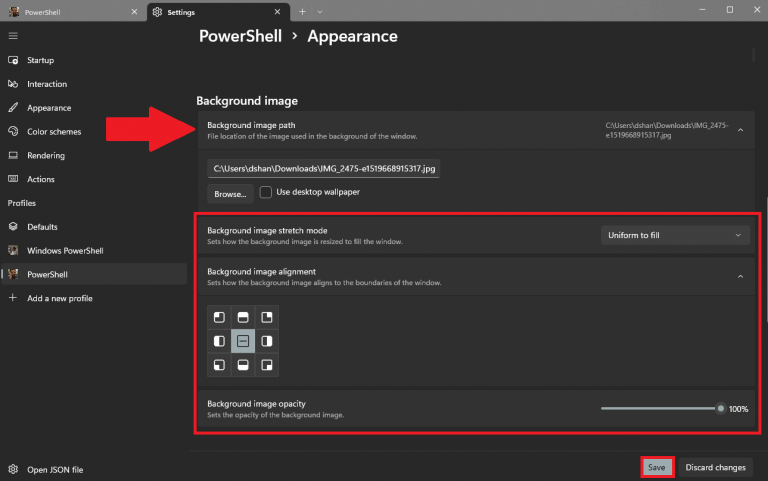
Task: Click the Defaults layers icon
Action: point(13,226)
